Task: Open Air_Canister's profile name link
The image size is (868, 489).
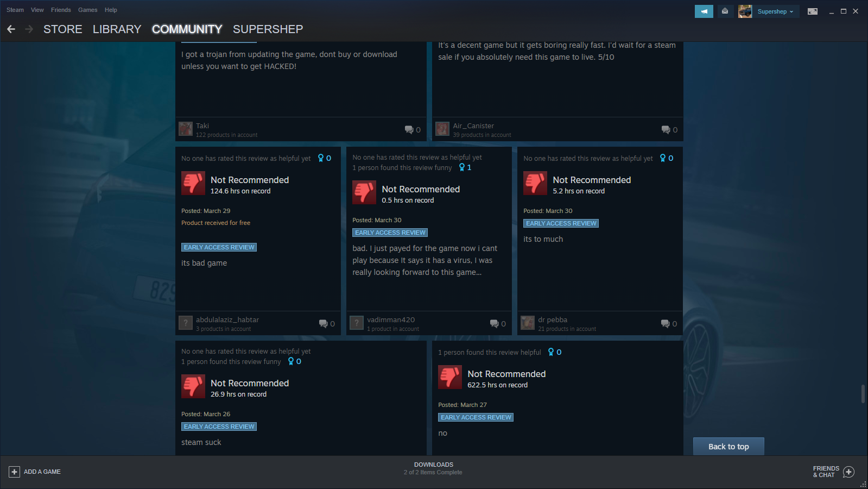Action: pos(473,126)
